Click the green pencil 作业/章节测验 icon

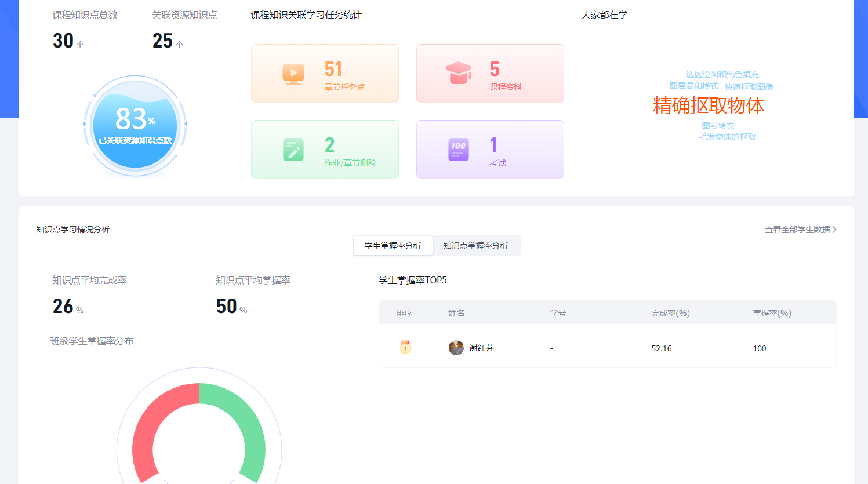point(293,150)
